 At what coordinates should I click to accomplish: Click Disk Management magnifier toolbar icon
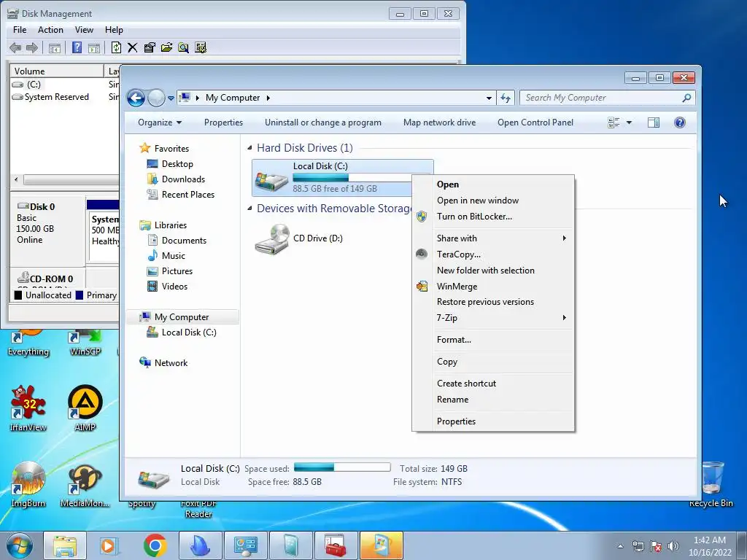tap(183, 47)
